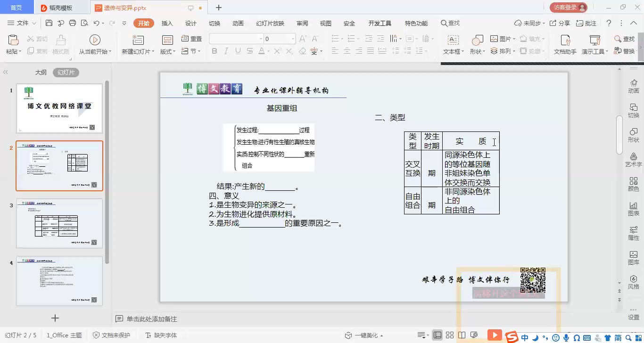Viewport: 644px width, 343px height.
Task: Click the Share (分享) button
Action: (x=560, y=23)
